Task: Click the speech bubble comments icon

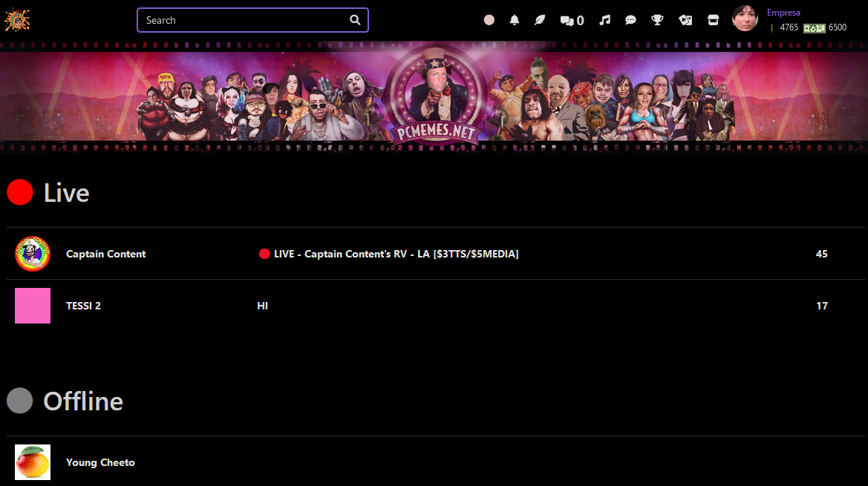Action: tap(630, 20)
